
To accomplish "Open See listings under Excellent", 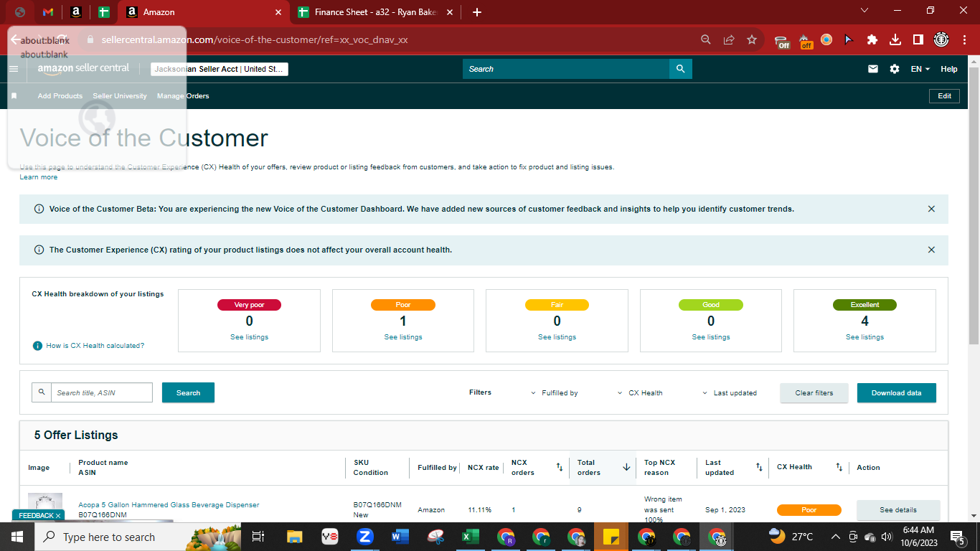I will tap(864, 337).
